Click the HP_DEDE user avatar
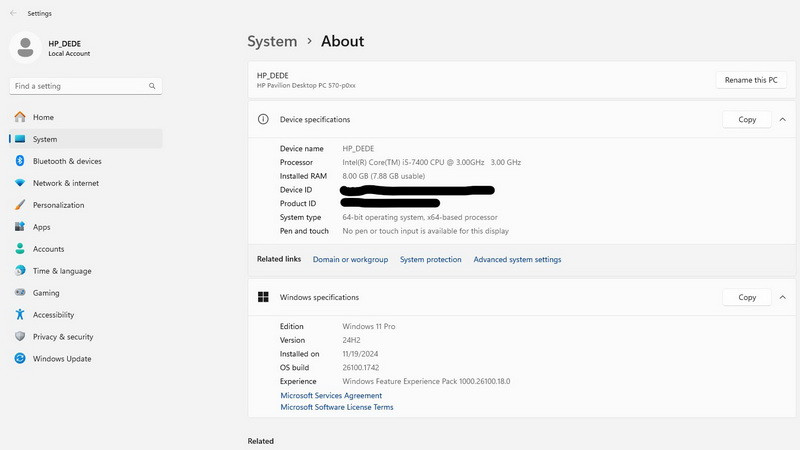This screenshot has height=450, width=800. pos(25,48)
